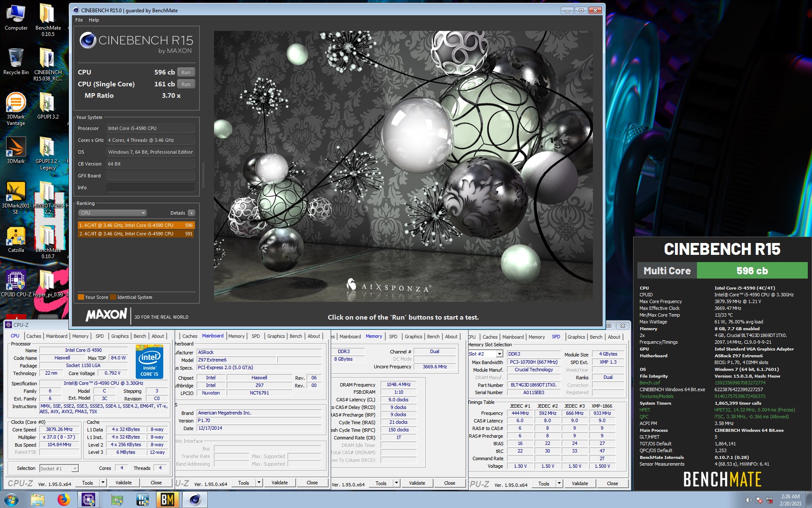Open the GPUPI 3.2 - Legacy folder

(x=48, y=153)
